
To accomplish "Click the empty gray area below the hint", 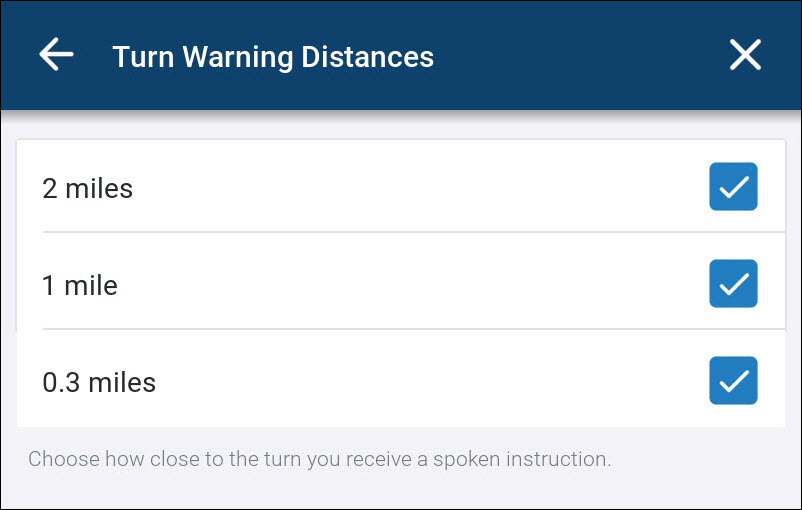I will point(400,492).
